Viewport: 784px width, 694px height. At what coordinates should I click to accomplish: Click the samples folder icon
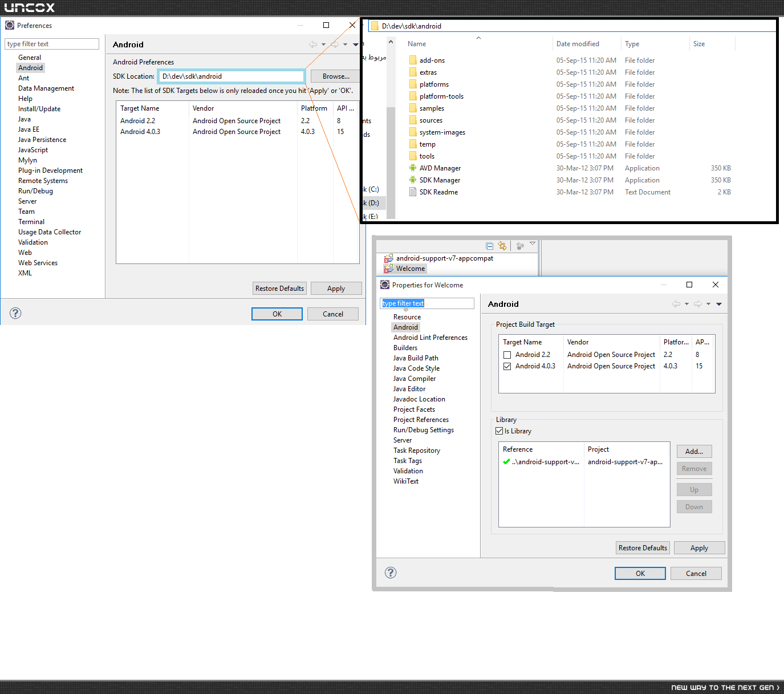tap(413, 108)
